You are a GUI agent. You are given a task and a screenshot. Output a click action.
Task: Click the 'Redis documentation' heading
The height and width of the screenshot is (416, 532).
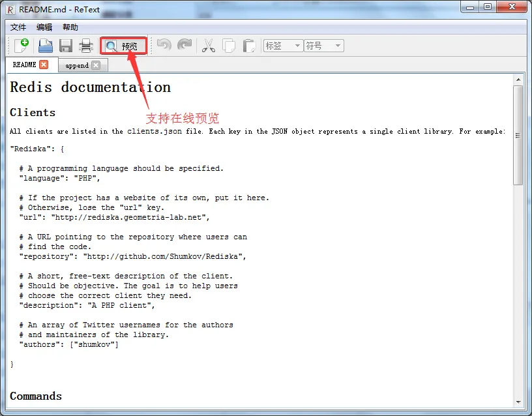coord(90,87)
